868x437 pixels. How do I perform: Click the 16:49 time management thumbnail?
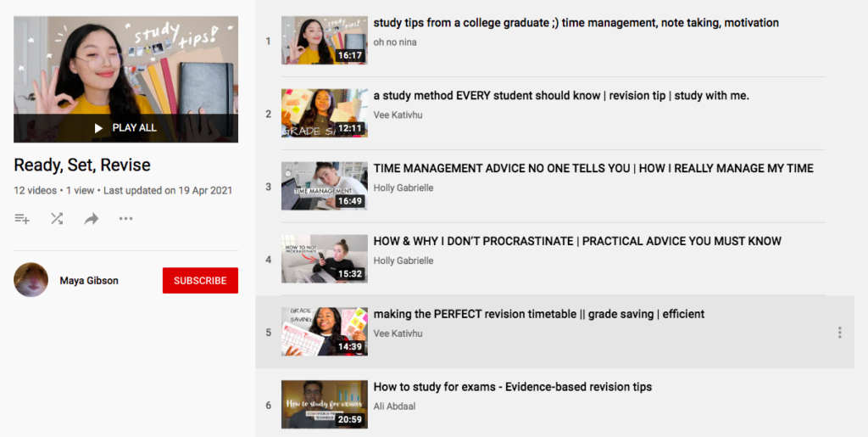[x=325, y=186]
